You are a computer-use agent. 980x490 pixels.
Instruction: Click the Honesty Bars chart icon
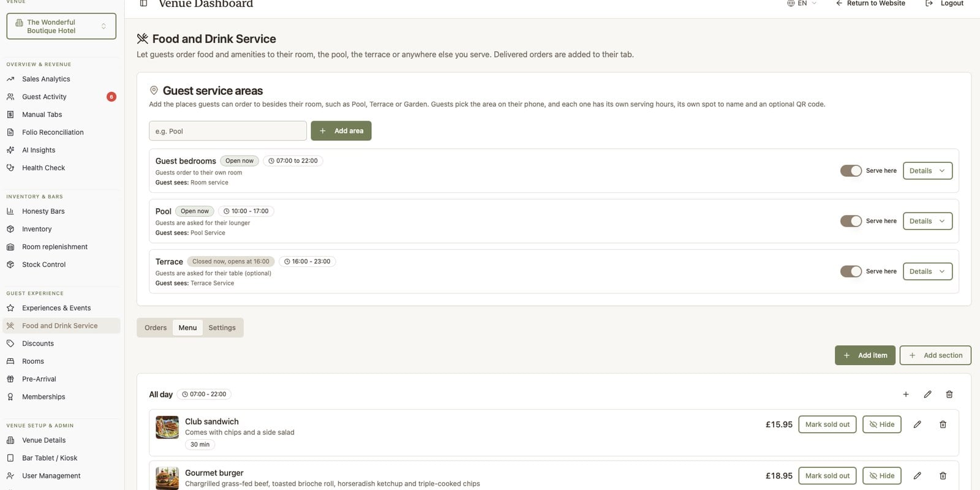[10, 211]
